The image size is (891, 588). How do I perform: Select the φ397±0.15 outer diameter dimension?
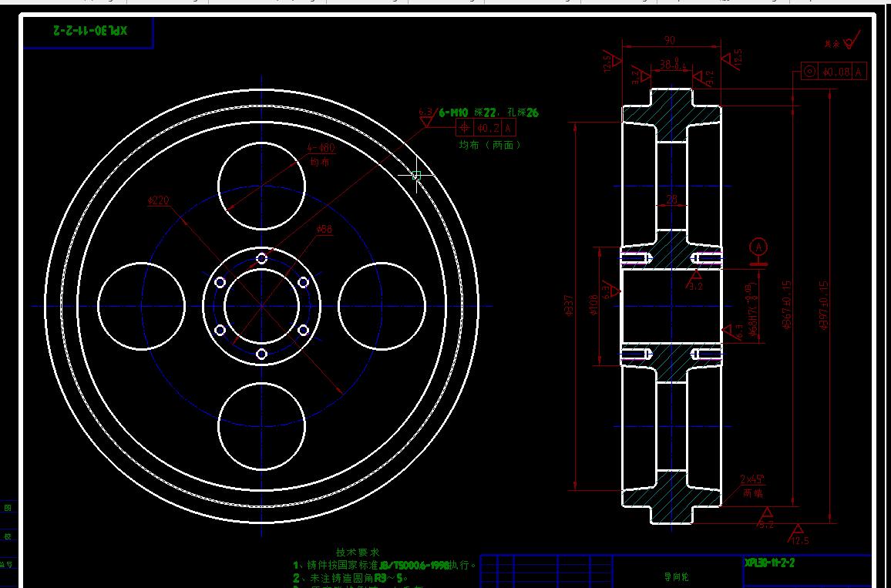825,305
